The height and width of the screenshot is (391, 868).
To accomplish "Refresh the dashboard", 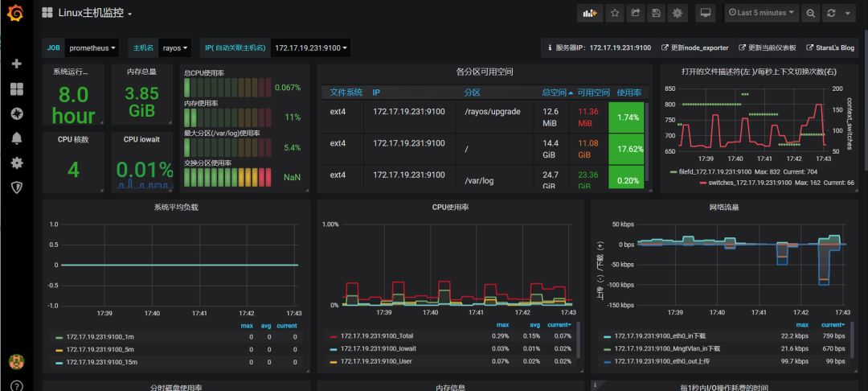I will tap(831, 14).
